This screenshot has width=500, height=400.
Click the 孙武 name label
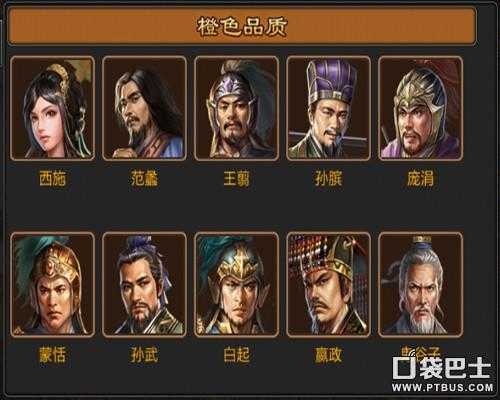144,355
